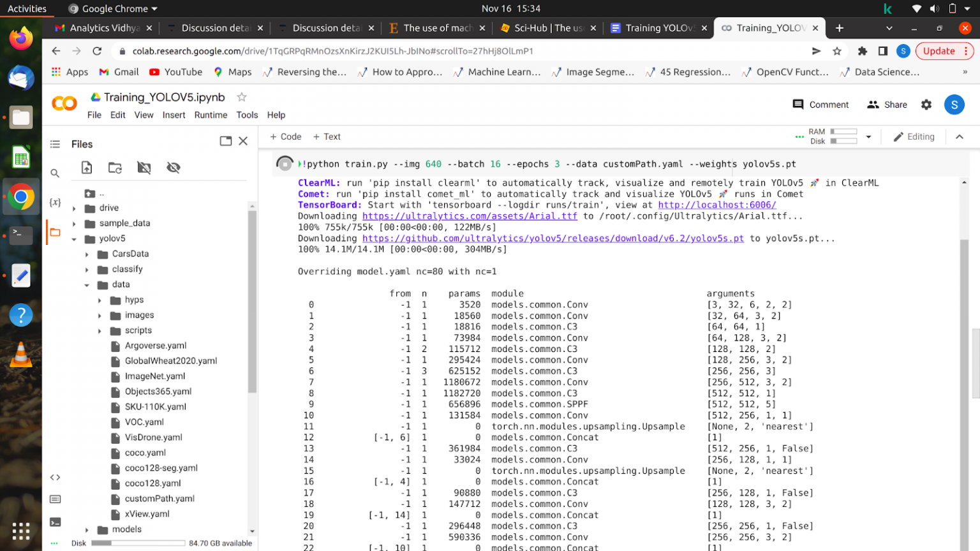Screen dimensions: 980x551
Task: Insert a new Code cell
Action: (285, 136)
